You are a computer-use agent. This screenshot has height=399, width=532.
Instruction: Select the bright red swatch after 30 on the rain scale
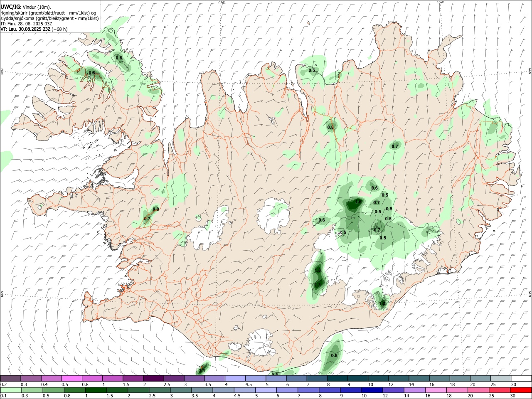tap(521, 390)
